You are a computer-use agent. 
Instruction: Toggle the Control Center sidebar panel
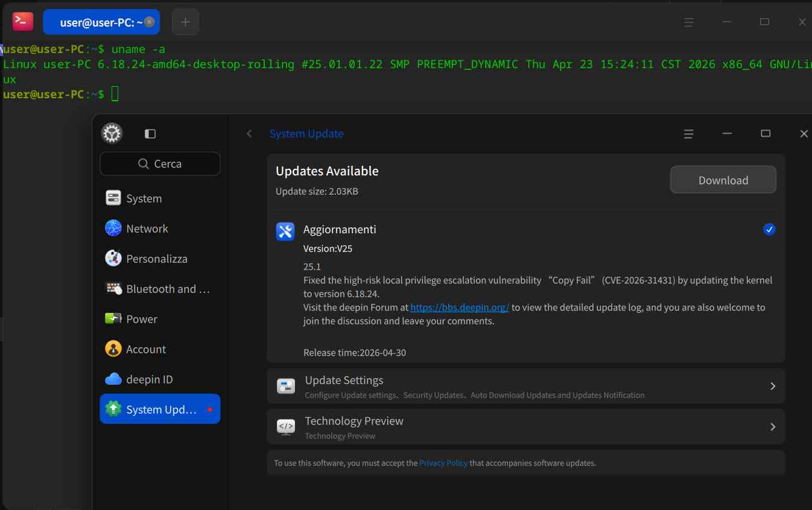[x=150, y=133]
